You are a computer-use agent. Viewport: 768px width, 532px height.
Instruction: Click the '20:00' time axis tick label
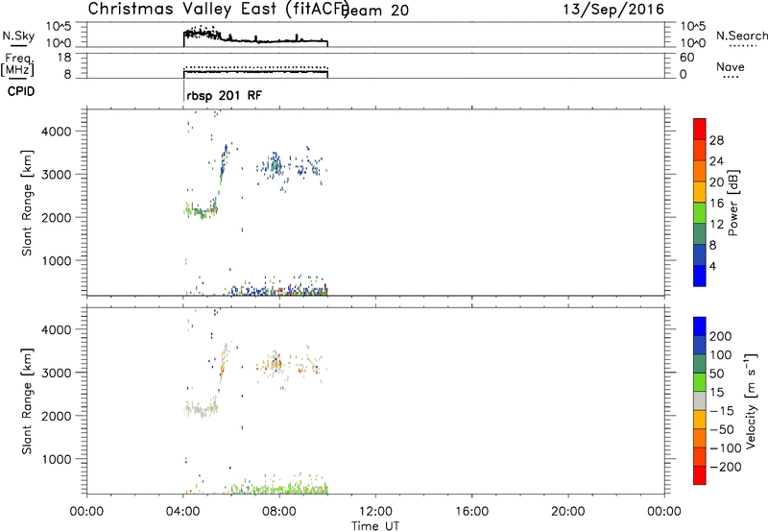click(x=568, y=512)
